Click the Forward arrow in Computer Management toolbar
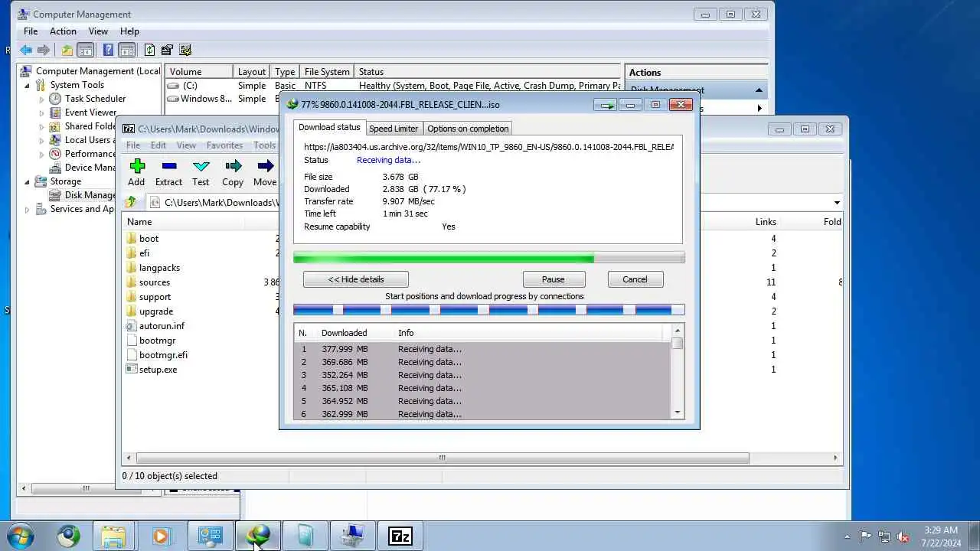Screen dimensions: 980x551 [x=44, y=50]
